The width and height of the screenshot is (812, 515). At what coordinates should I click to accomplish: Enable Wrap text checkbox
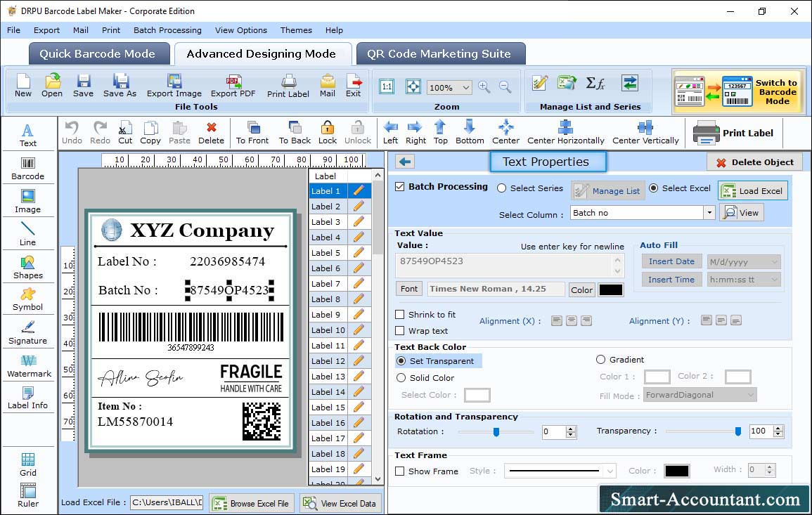pyautogui.click(x=400, y=331)
